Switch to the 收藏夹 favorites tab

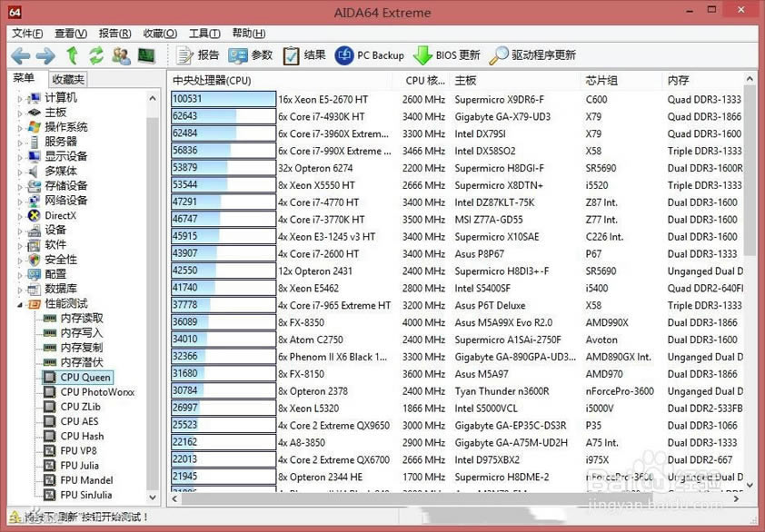point(68,79)
